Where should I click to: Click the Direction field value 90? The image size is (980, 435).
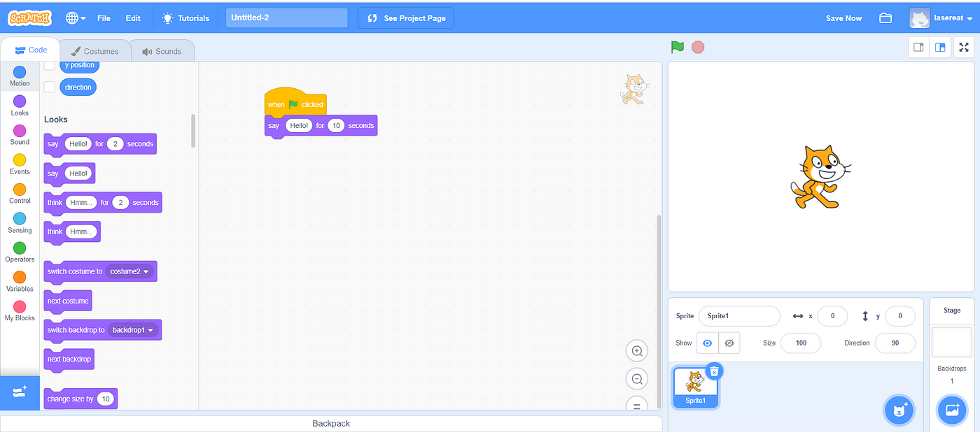[895, 343]
